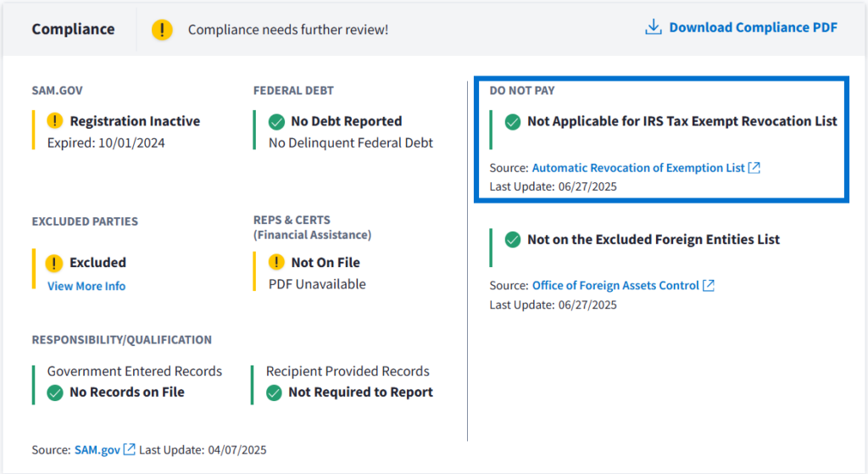Open View More Info under Excluded Parties
Screen dimensions: 868x474
[86, 286]
